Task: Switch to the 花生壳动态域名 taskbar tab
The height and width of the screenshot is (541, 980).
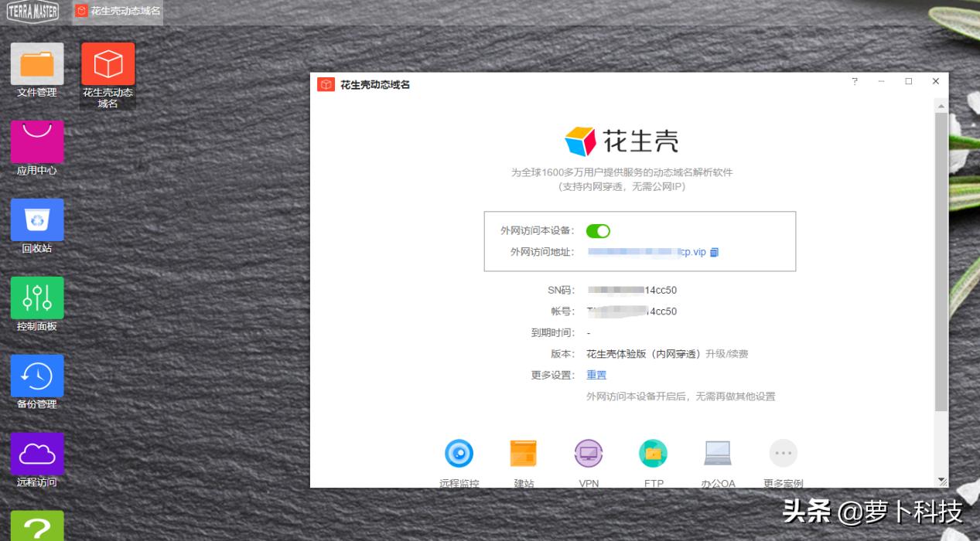Action: coord(118,11)
